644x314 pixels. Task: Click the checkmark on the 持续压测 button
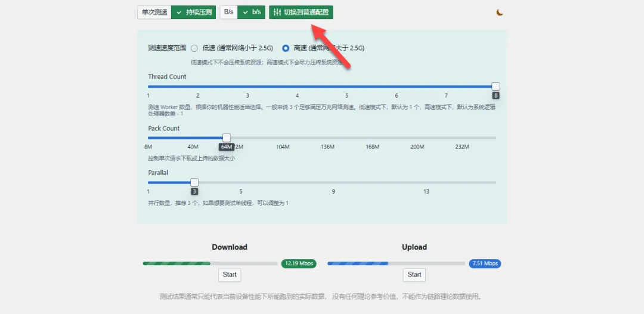coord(179,13)
